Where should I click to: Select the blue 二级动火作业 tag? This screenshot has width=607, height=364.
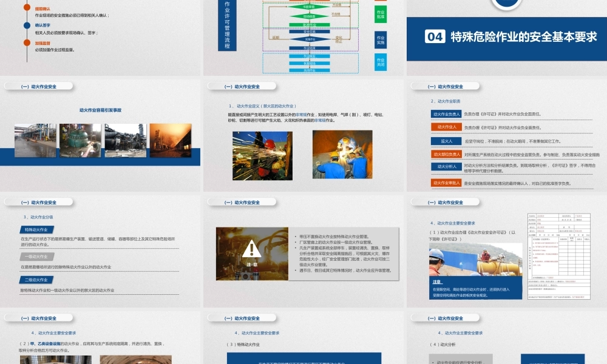click(36, 280)
